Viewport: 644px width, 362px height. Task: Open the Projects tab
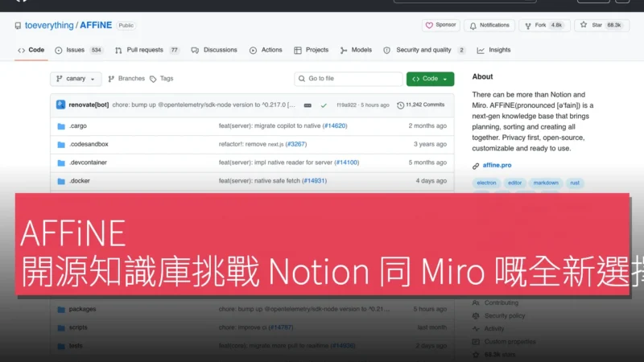(x=312, y=50)
